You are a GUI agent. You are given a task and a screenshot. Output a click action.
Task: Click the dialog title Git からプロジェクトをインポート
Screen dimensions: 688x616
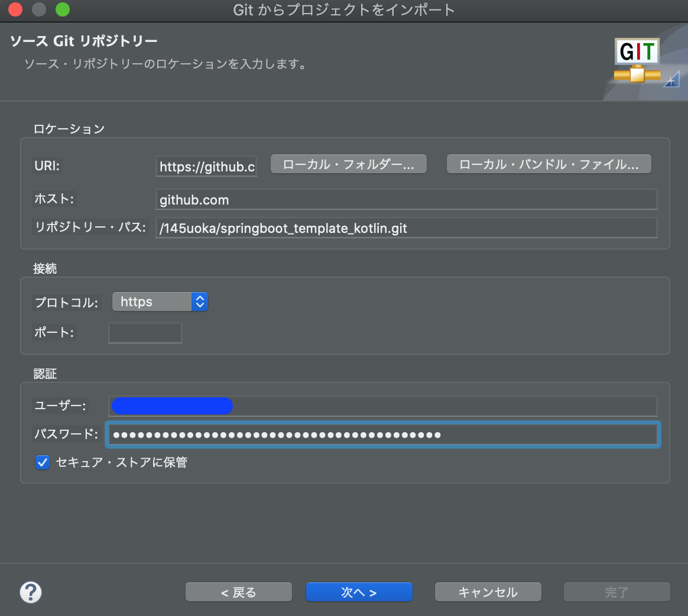pyautogui.click(x=344, y=9)
